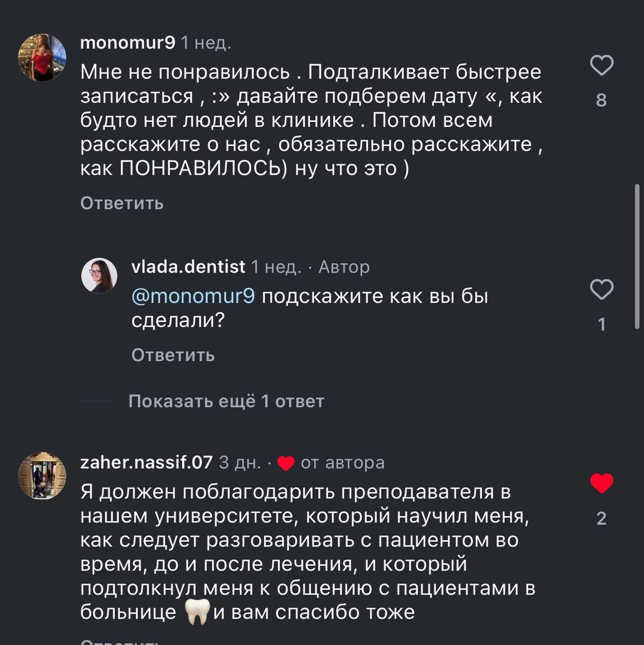The image size is (644, 645).
Task: Click the like count '8' to view likers
Action: tap(601, 100)
